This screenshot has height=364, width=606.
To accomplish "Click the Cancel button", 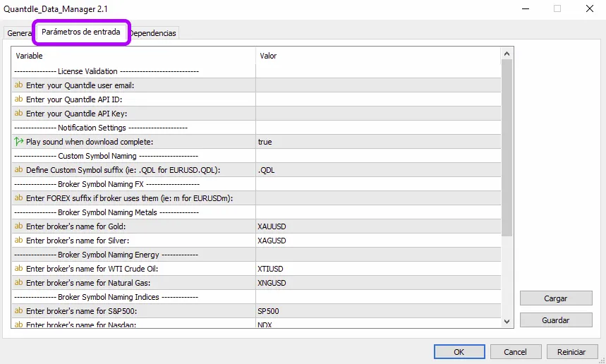I will point(515,351).
